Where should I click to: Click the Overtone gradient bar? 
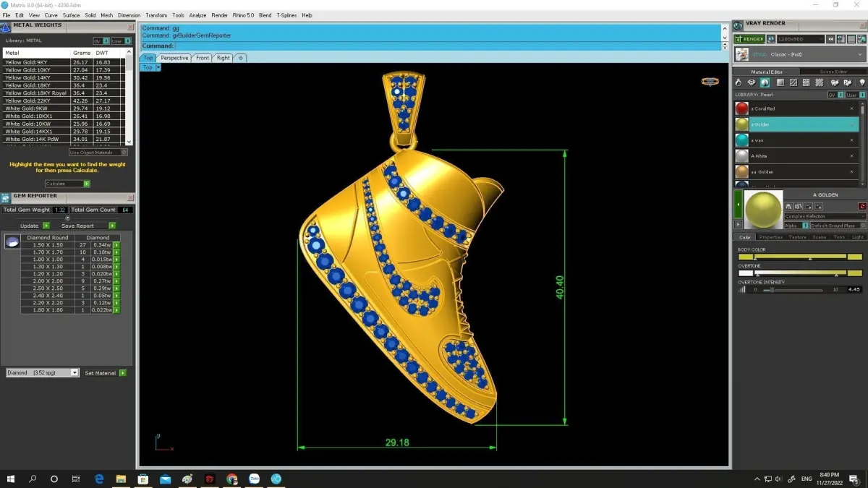coord(800,273)
